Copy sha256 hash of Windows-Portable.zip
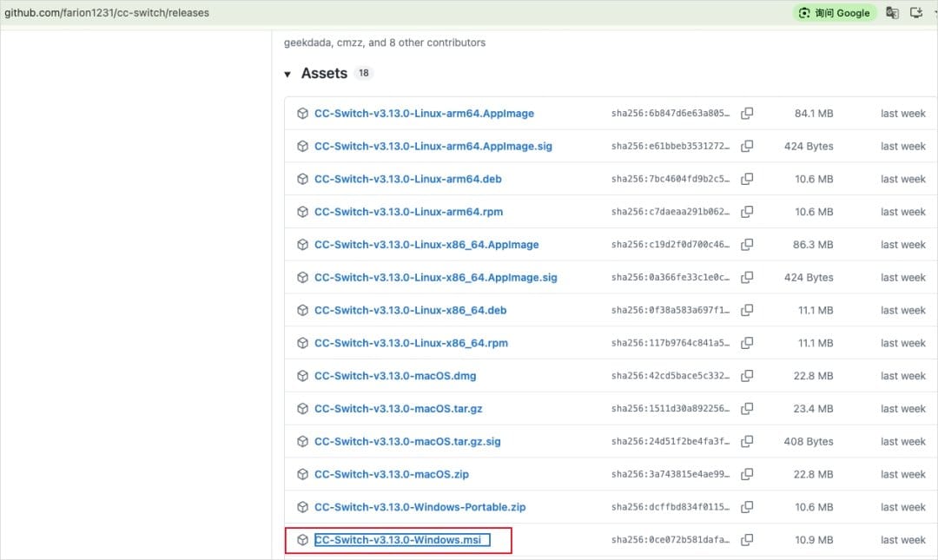 point(747,507)
